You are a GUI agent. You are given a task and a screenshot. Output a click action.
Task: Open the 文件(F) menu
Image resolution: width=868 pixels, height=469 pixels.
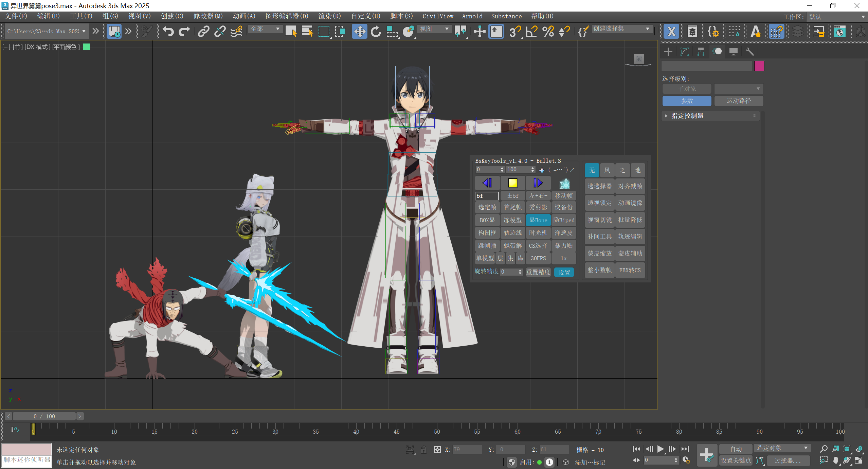click(16, 16)
